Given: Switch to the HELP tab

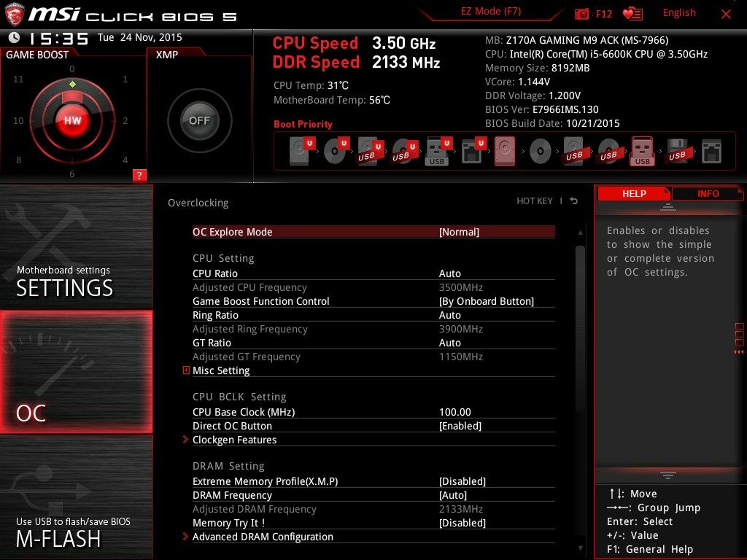Looking at the screenshot, I should 634,193.
